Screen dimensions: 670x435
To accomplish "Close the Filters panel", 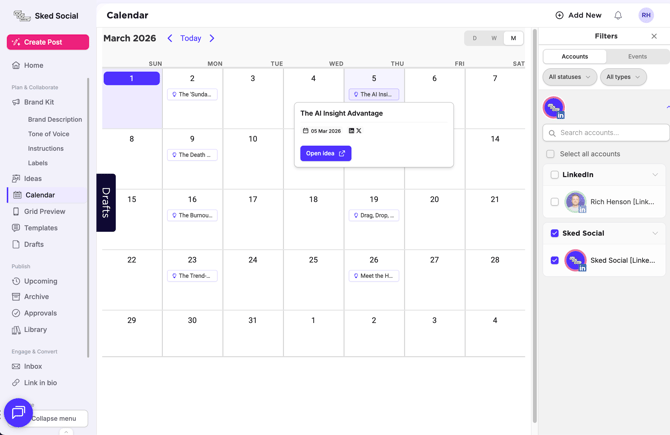I will coord(654,36).
